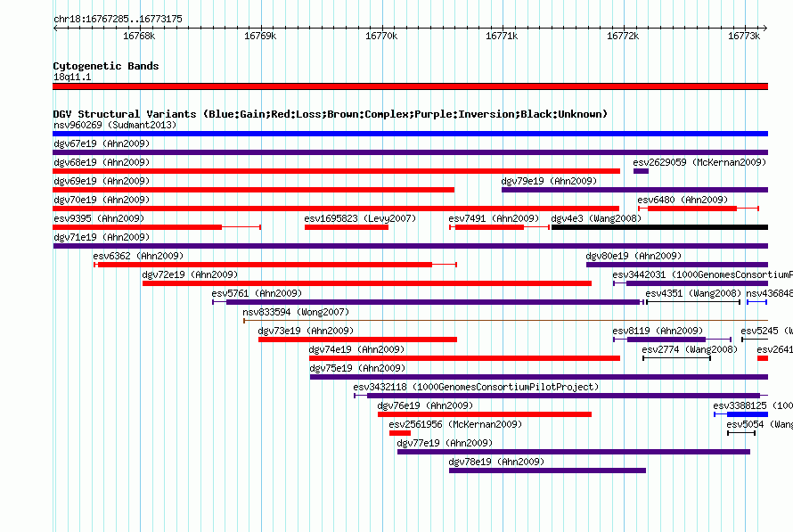The height and width of the screenshot is (532, 793).
Task: Click the dgv77e19 (Ahn2009) purple bar
Action: [x=574, y=452]
